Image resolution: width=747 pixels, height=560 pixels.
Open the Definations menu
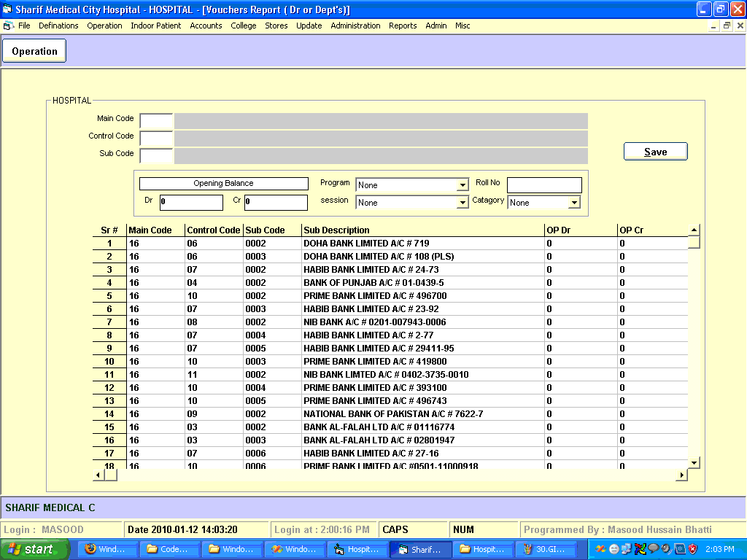pos(58,26)
